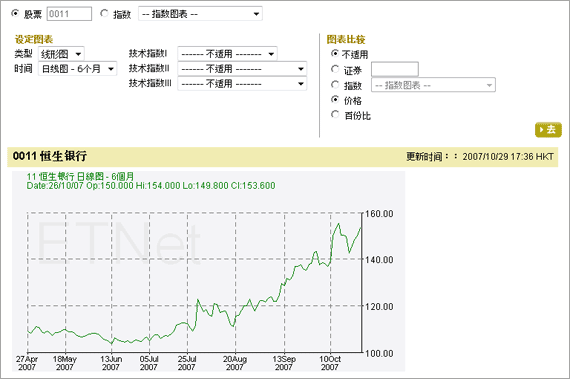Expand the 技术指数III dropdown
570x379 pixels.
[242, 84]
